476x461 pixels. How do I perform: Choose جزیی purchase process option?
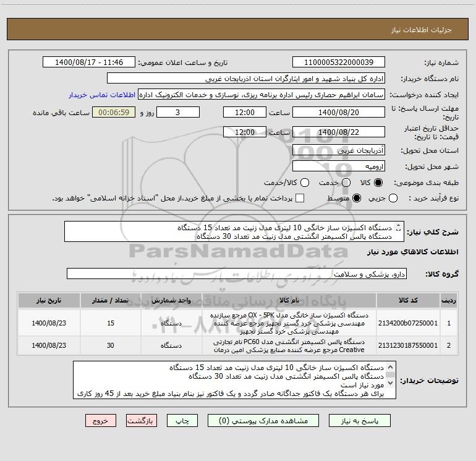coord(393,198)
